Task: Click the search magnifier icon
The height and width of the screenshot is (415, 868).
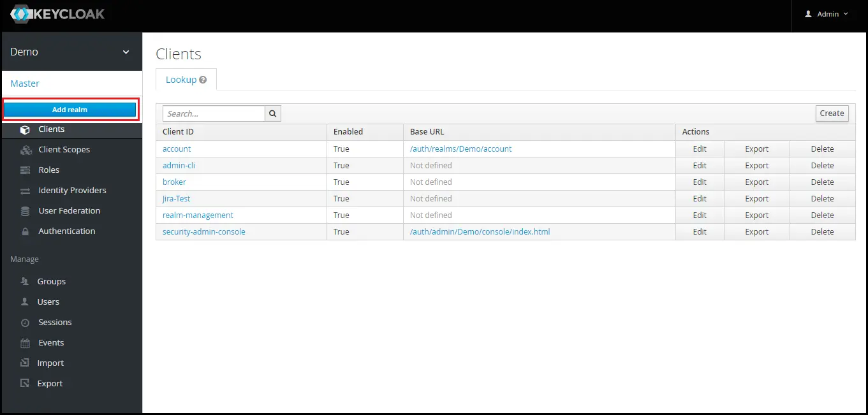Action: [272, 113]
